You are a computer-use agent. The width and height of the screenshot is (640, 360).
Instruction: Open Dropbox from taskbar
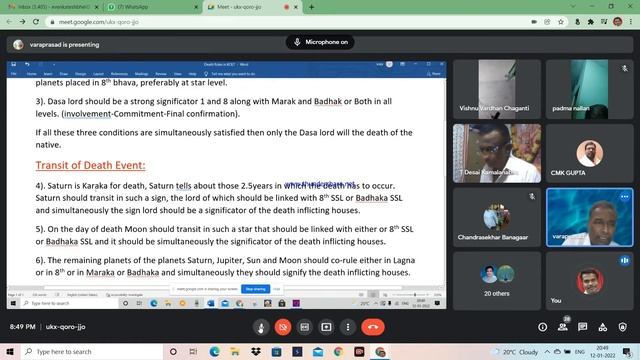(256, 351)
